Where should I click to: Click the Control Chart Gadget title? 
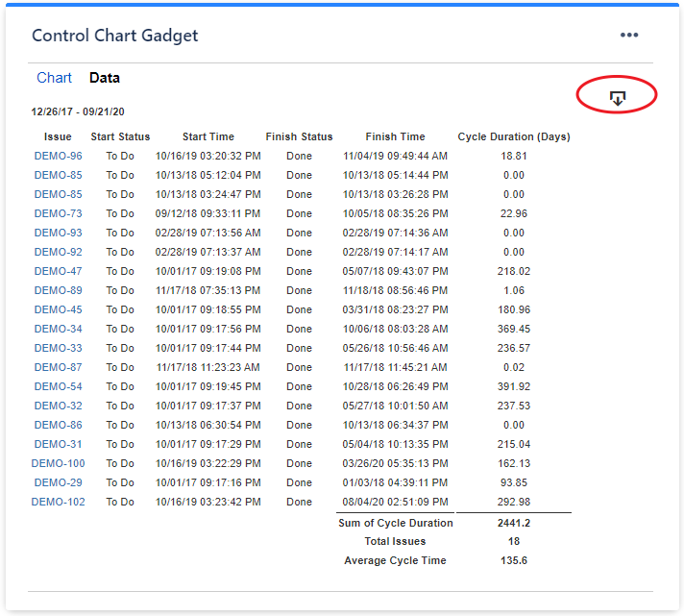coord(115,36)
